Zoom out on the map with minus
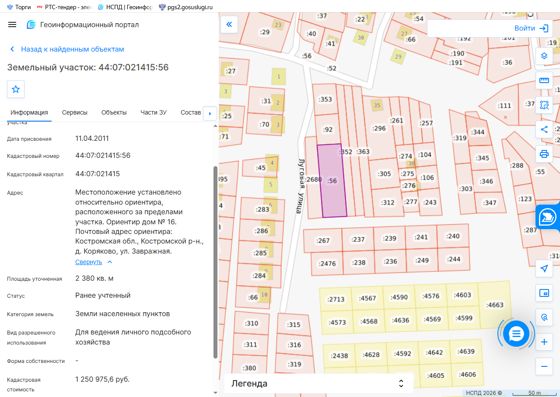 tap(544, 366)
